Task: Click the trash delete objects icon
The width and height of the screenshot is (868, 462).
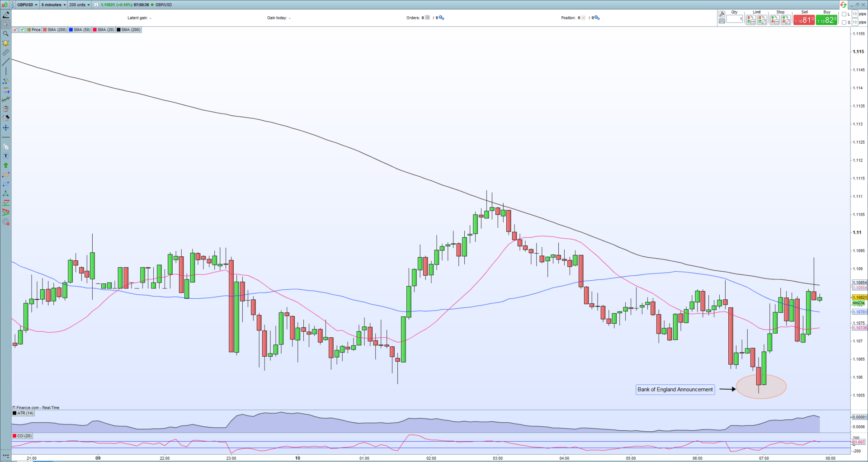Action: [6, 109]
